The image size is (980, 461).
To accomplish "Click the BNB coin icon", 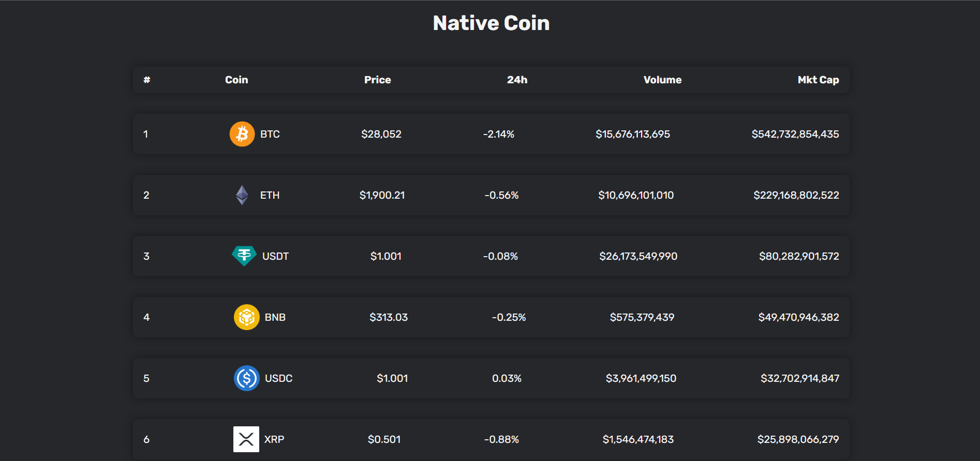I will click(246, 317).
